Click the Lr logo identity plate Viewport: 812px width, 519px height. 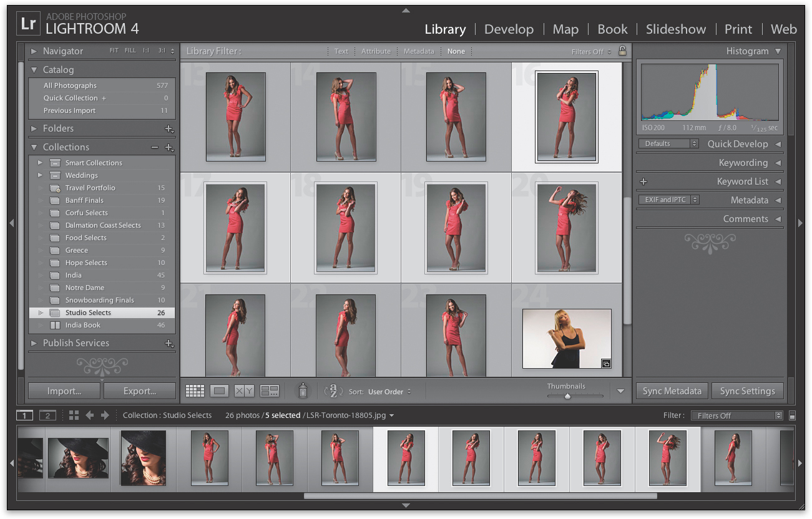28,24
